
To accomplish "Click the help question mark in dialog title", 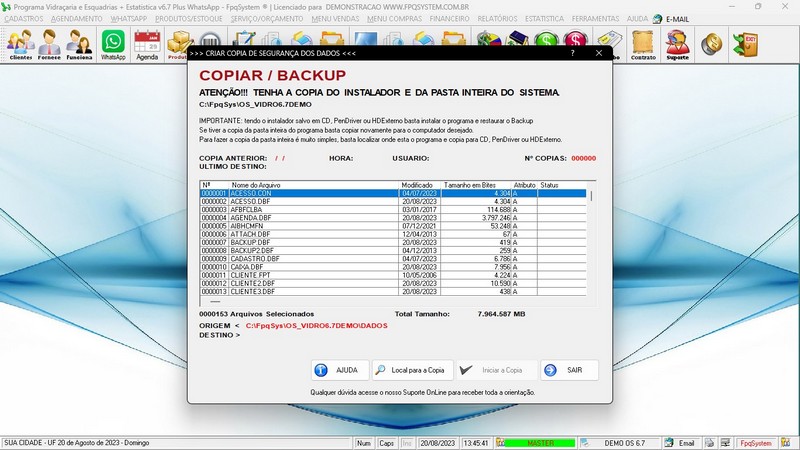I will coord(572,53).
